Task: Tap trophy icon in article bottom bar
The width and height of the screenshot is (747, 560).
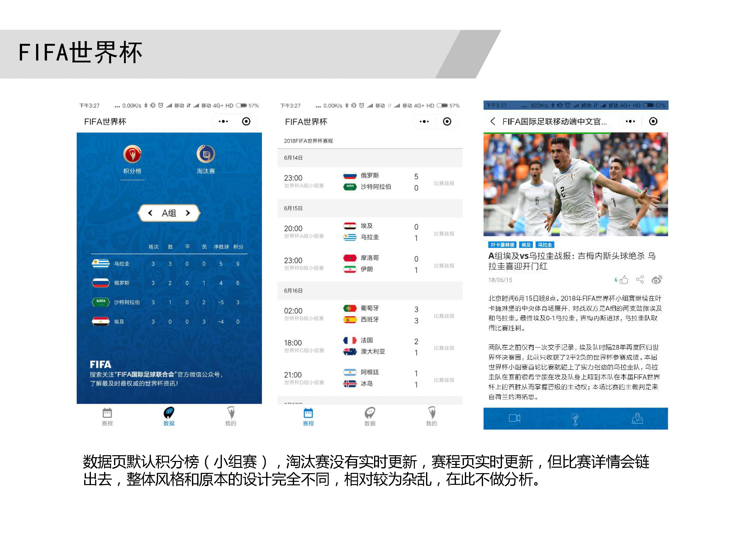Action: point(575,419)
